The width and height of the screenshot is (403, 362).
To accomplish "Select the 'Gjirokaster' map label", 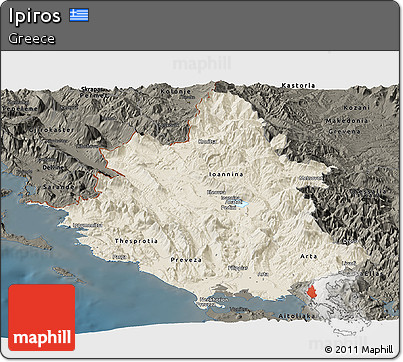I will coord(51,130).
